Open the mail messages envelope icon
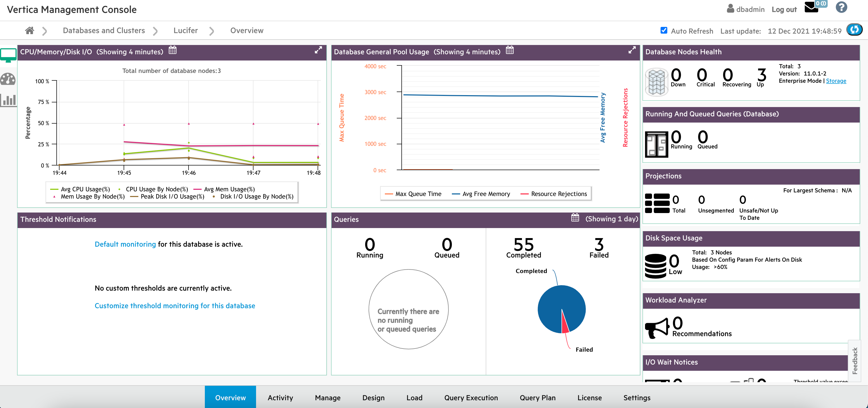 pos(811,7)
